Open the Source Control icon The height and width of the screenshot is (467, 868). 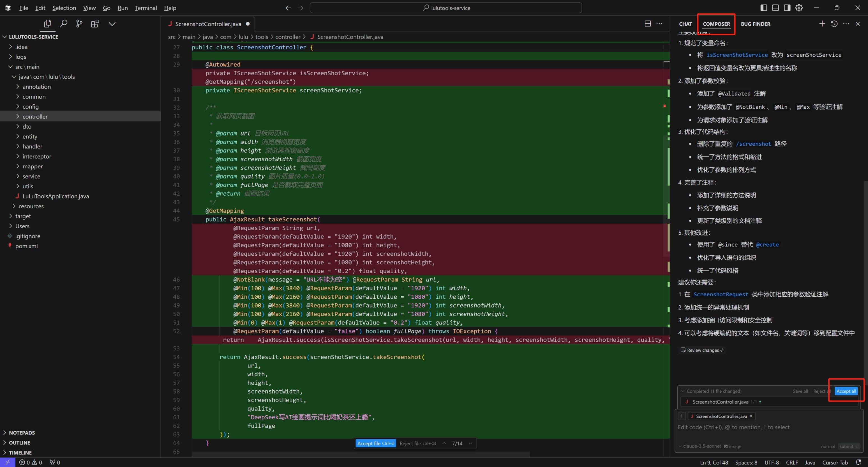click(x=79, y=24)
